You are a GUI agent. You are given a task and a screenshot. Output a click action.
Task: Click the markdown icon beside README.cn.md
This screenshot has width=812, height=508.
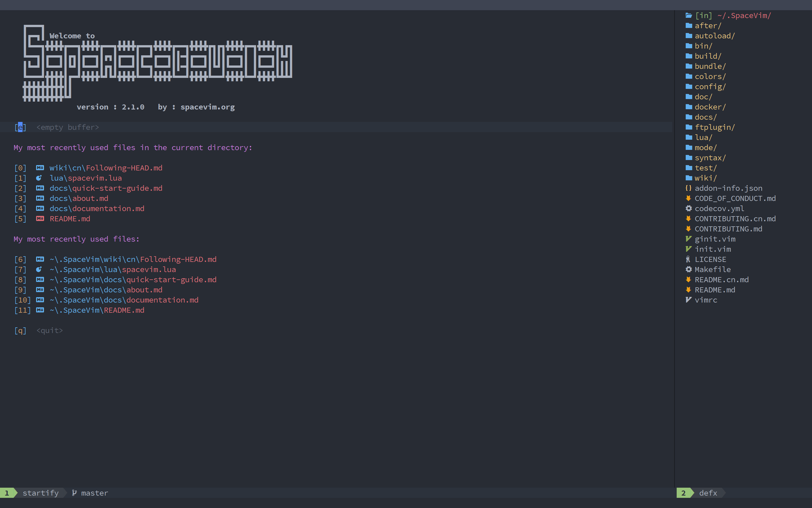(689, 279)
